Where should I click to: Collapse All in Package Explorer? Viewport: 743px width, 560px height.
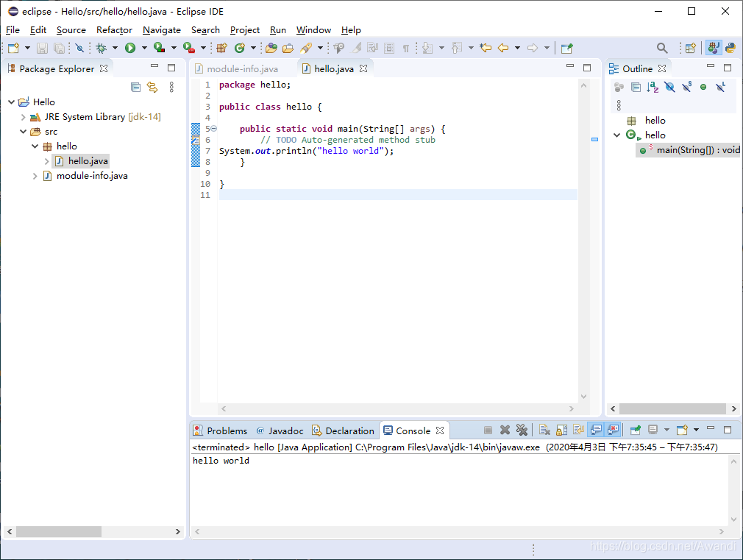coord(135,88)
